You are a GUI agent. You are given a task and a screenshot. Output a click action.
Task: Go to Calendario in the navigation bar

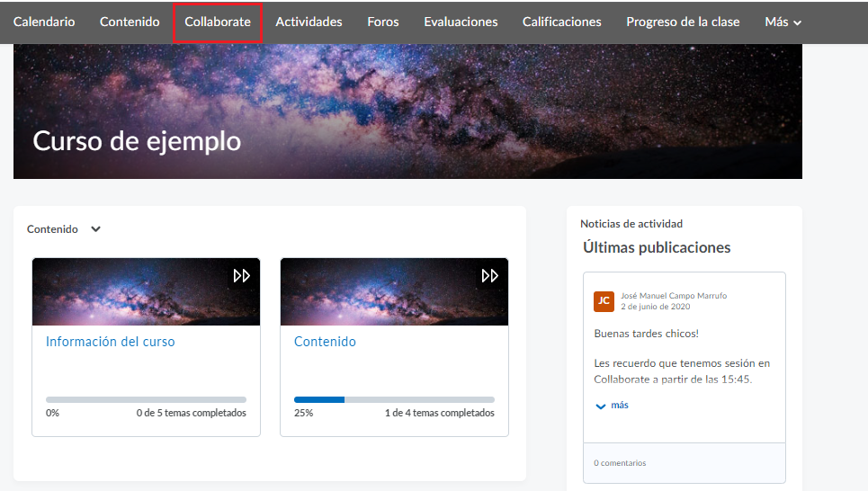point(44,22)
